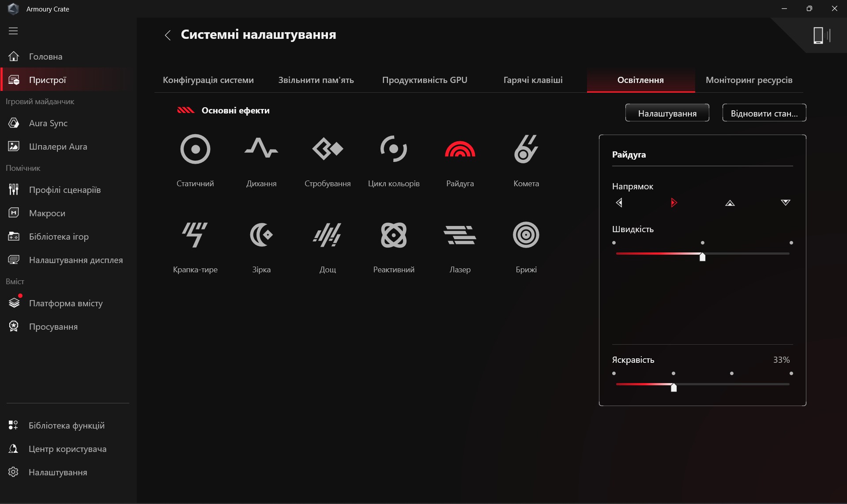Go back using the arrow beside Системні налаштування

[x=168, y=35]
